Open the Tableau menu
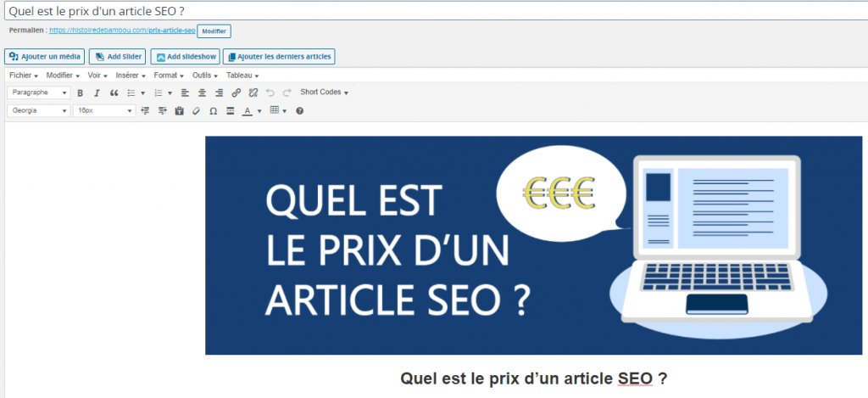 click(242, 76)
